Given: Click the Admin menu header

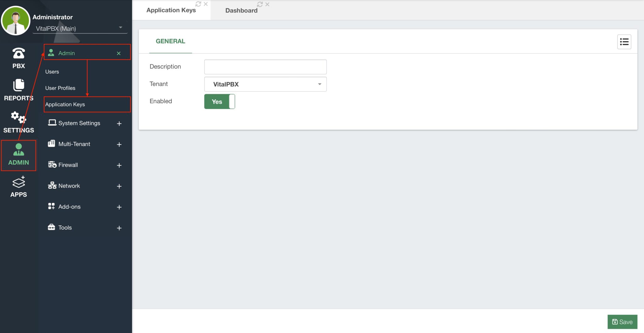Looking at the screenshot, I should (87, 52).
